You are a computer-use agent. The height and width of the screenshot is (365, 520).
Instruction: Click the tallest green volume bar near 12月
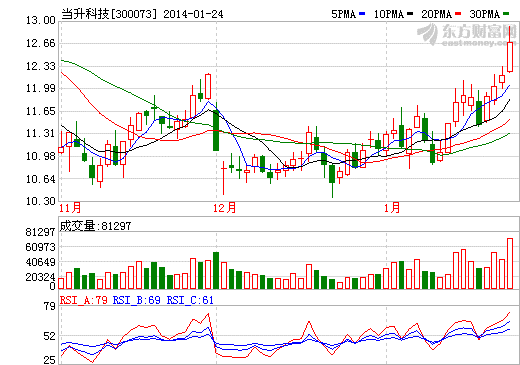click(216, 270)
